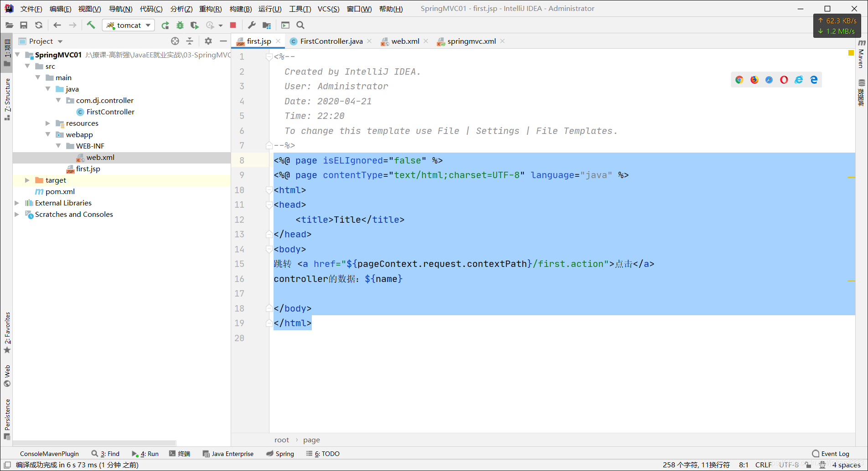Image resolution: width=868 pixels, height=471 pixels.
Task: Open settings wrench icon
Action: click(252, 26)
